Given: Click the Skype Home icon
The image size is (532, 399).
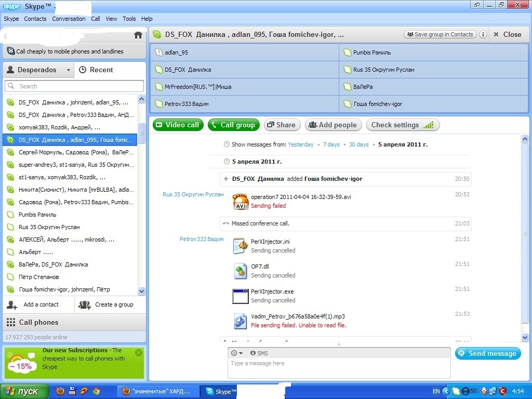Looking at the screenshot, I should 138,35.
